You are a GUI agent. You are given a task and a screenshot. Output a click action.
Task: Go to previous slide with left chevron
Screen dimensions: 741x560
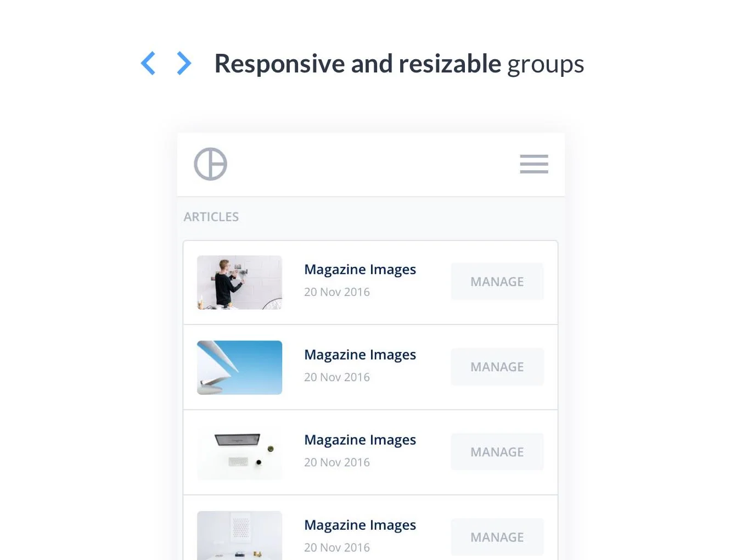(148, 63)
